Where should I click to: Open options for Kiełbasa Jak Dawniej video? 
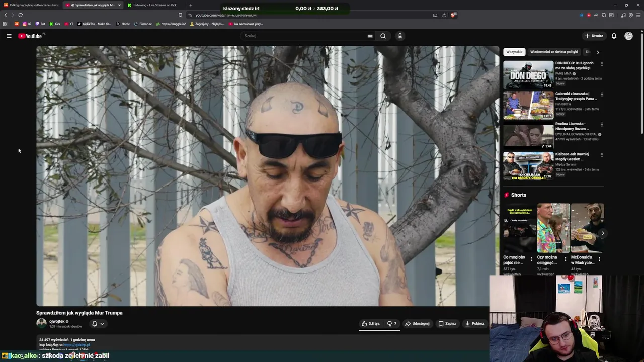point(602,155)
